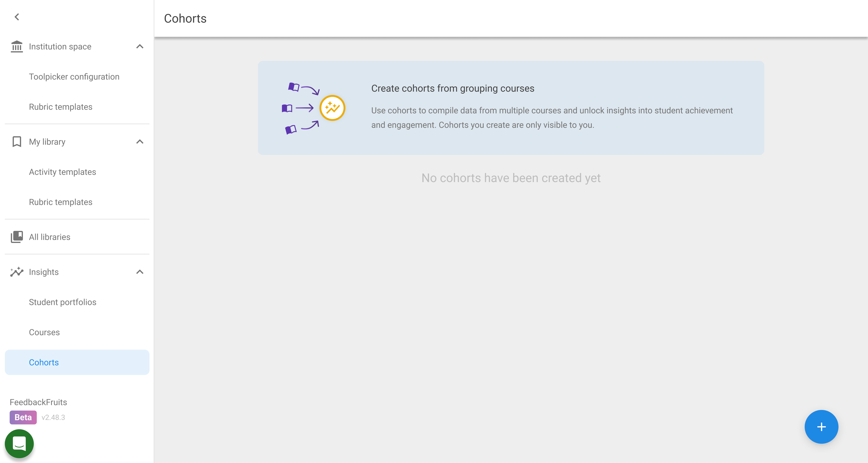
Task: Collapse the My library section
Action: tap(140, 142)
